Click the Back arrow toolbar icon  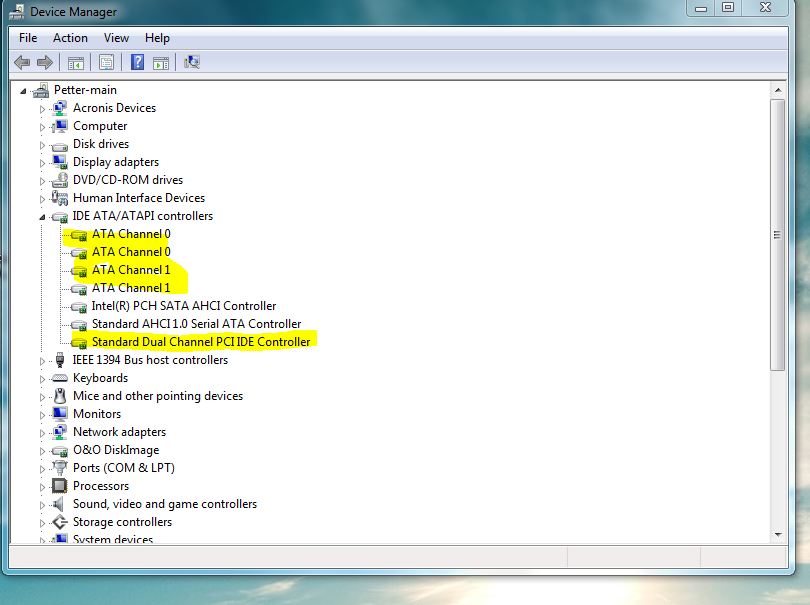22,63
